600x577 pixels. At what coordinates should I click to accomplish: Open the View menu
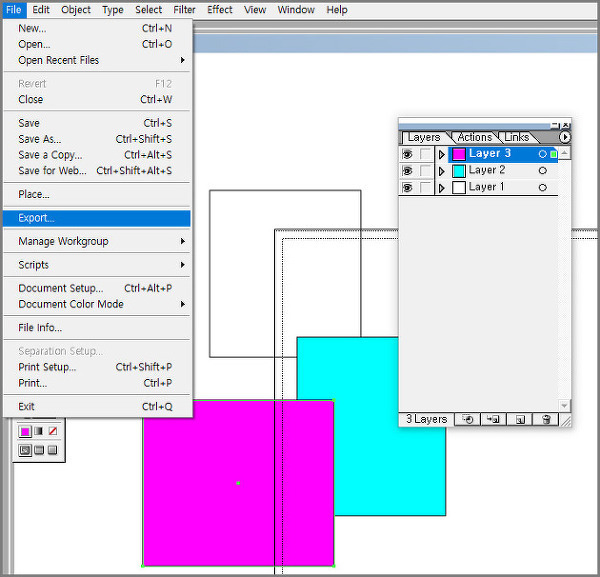[x=255, y=10]
